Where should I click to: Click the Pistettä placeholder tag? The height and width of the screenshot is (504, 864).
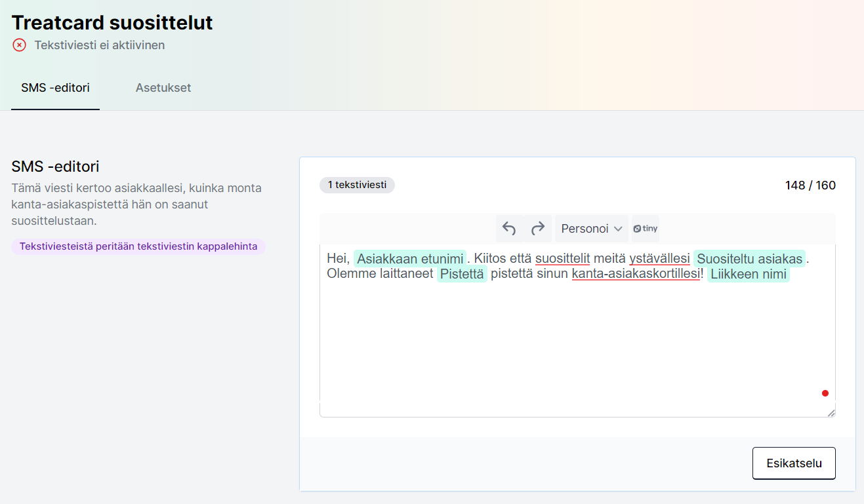coord(462,275)
